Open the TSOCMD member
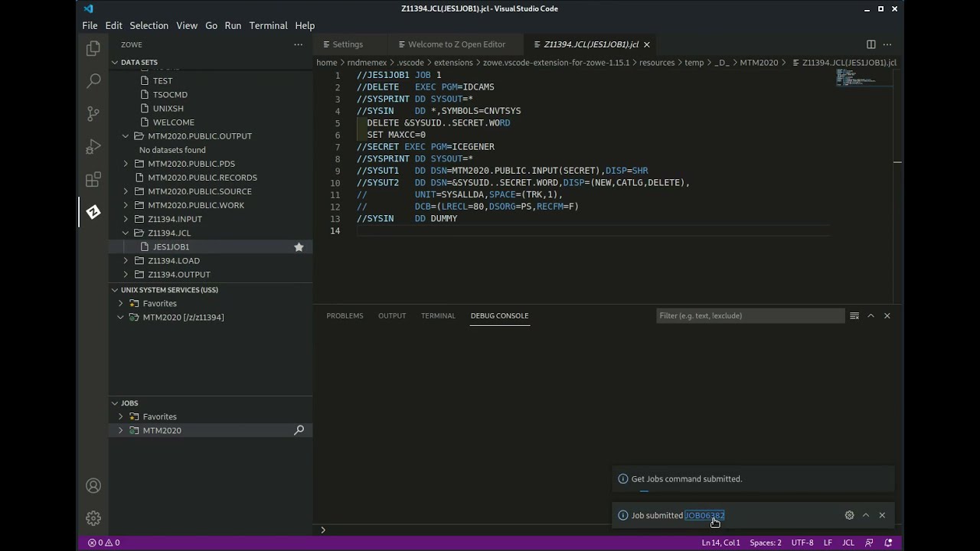The image size is (980, 551). (170, 95)
